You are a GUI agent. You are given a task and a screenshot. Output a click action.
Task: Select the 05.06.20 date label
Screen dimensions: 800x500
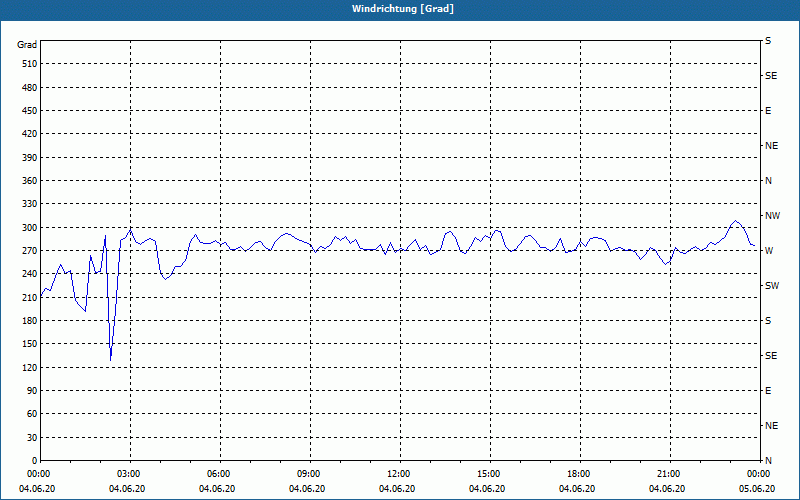757,489
